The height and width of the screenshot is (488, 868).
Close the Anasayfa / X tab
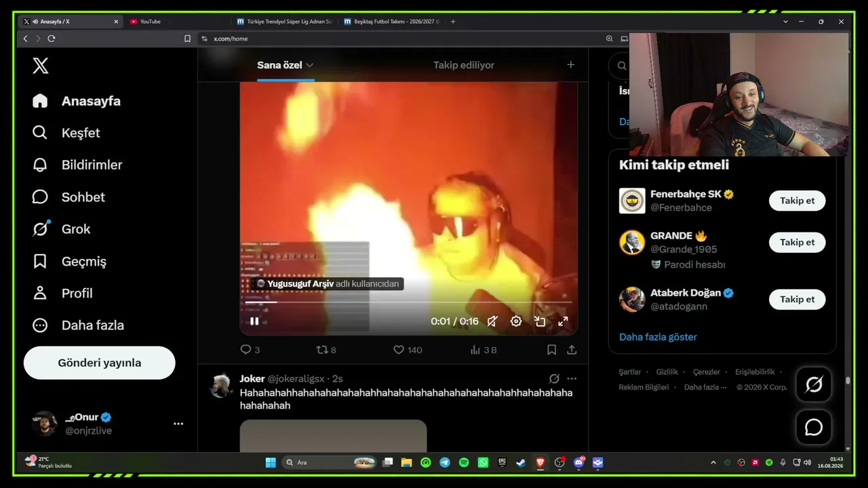pyautogui.click(x=116, y=22)
